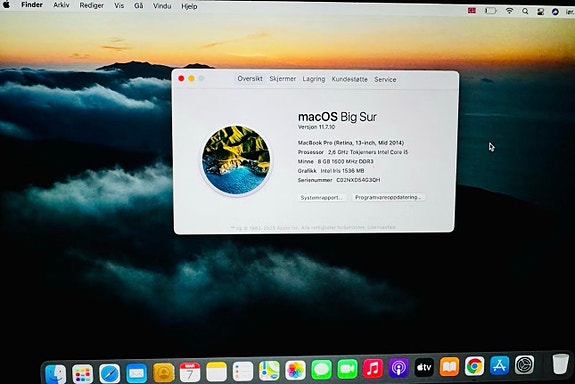Open Messages from the dock
575x384 pixels.
(x=321, y=369)
